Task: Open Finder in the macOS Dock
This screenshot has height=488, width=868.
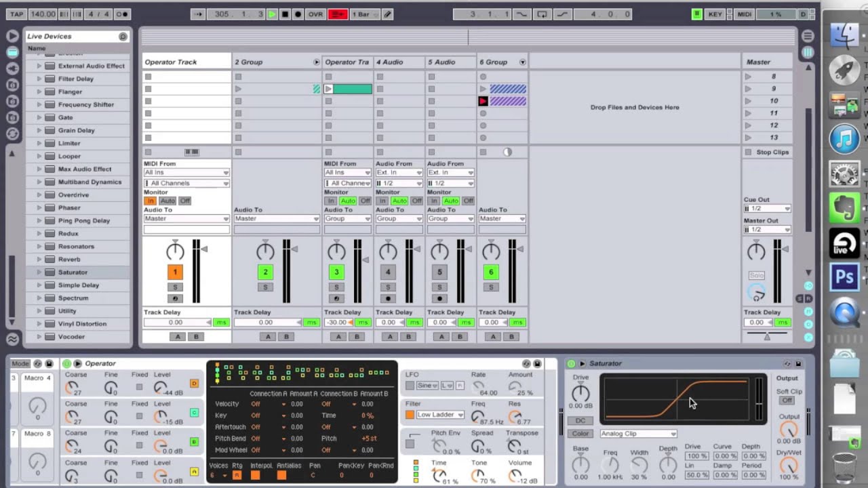Action: (x=845, y=37)
